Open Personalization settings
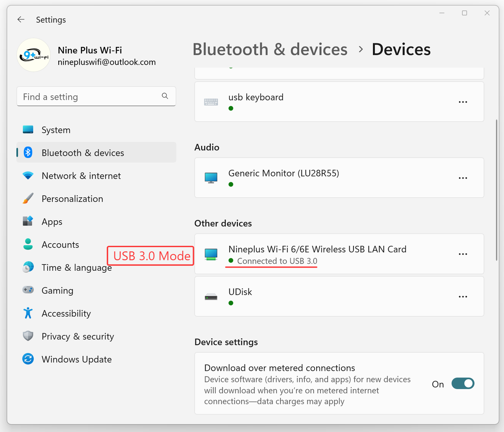 tap(96, 198)
